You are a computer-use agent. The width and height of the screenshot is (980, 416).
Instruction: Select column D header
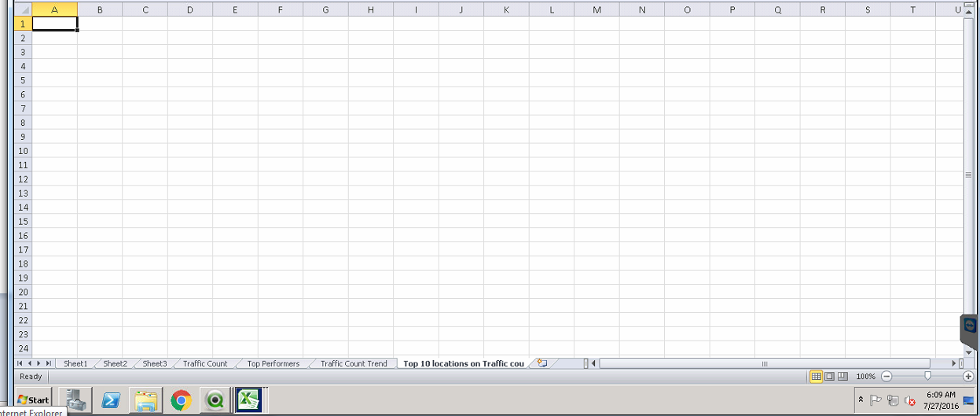click(190, 9)
